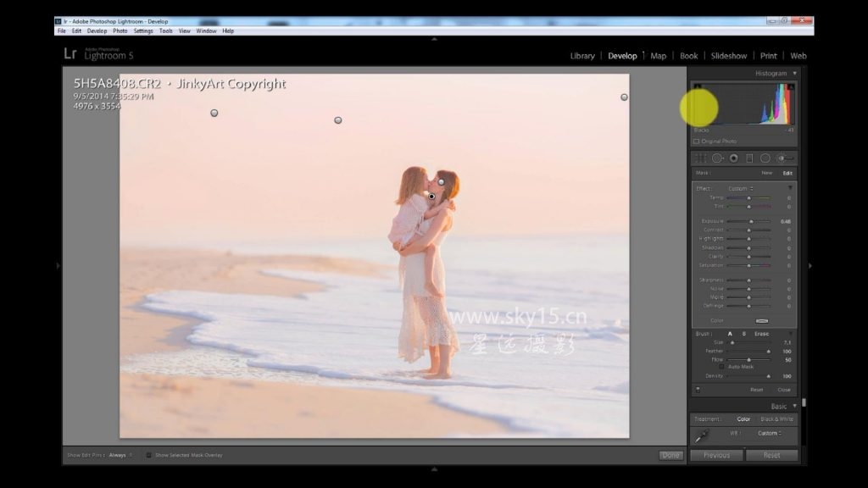This screenshot has width=868, height=488.
Task: Set Treatment to Color
Action: [x=743, y=419]
